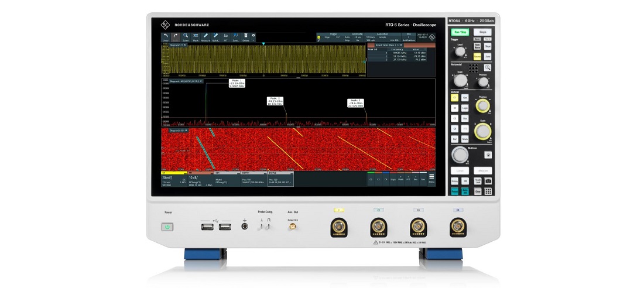The width and height of the screenshot is (644, 288).
Task: Select the Peak 2 annotation label
Action: pos(275,101)
